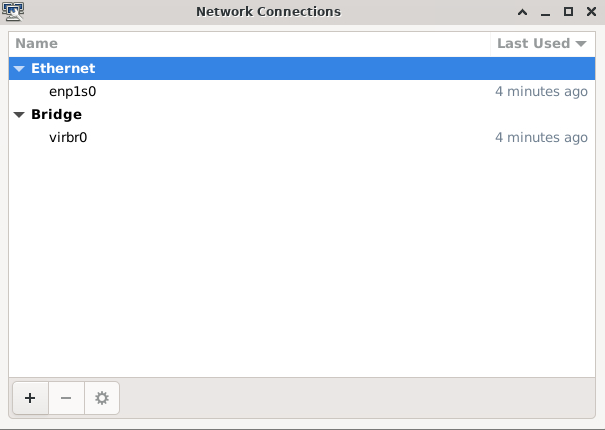The image size is (605, 430).
Task: Add a new connection with plus button
Action: pyautogui.click(x=30, y=398)
